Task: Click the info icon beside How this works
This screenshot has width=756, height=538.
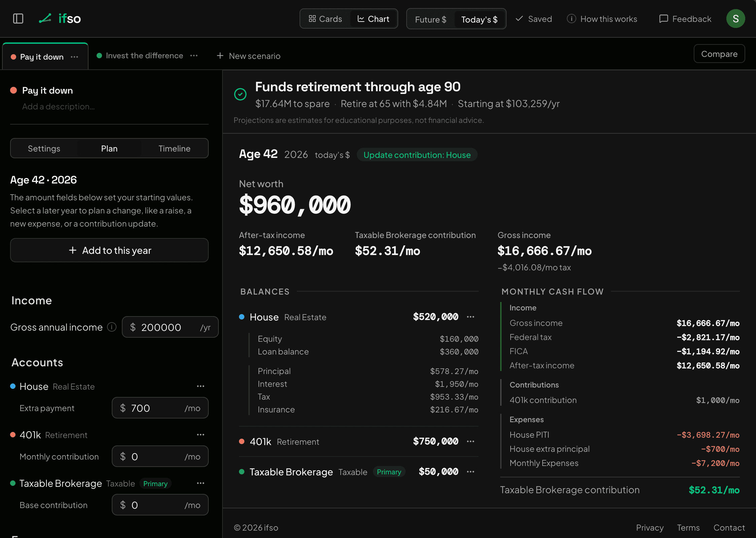Action: (x=571, y=19)
